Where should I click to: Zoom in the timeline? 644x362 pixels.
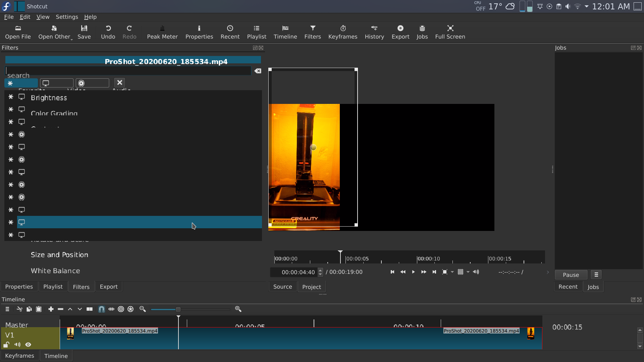click(x=238, y=309)
